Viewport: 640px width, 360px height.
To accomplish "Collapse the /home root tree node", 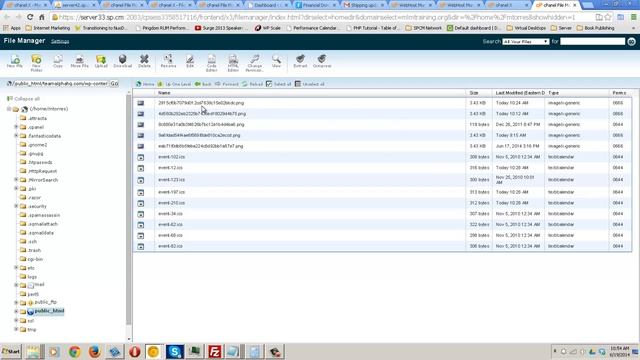I will (9, 109).
